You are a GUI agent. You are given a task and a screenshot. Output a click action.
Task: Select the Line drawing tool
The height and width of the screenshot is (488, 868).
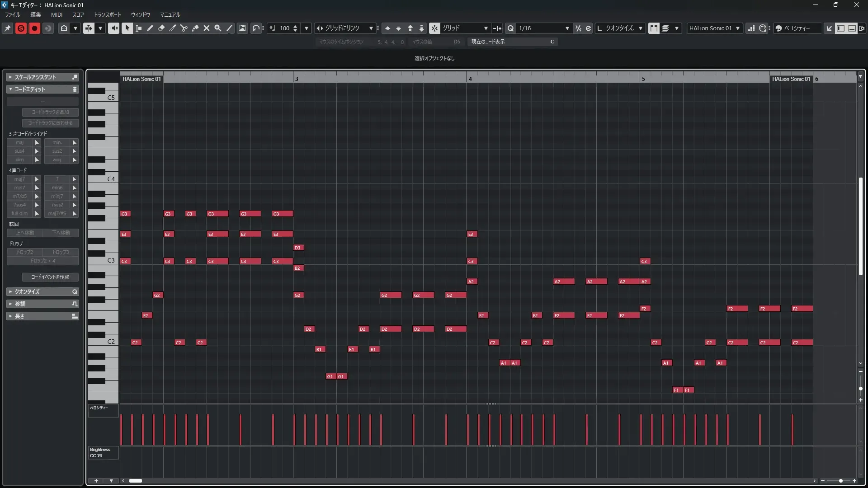229,28
